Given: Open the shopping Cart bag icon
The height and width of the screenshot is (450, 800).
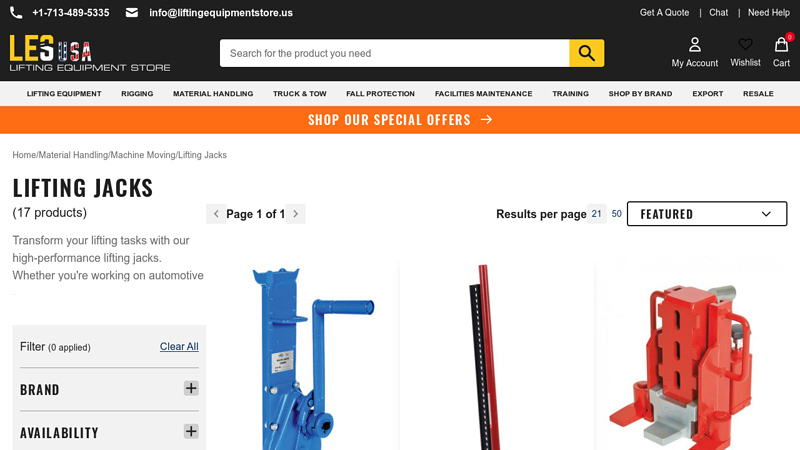Looking at the screenshot, I should tap(781, 45).
